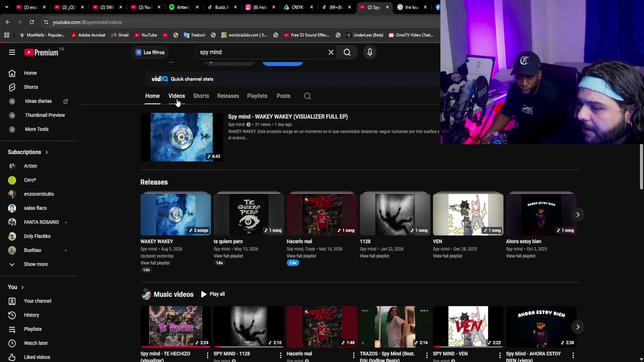Open the Gmail bookmark
Screen dimensions: 644x362
(119, 35)
